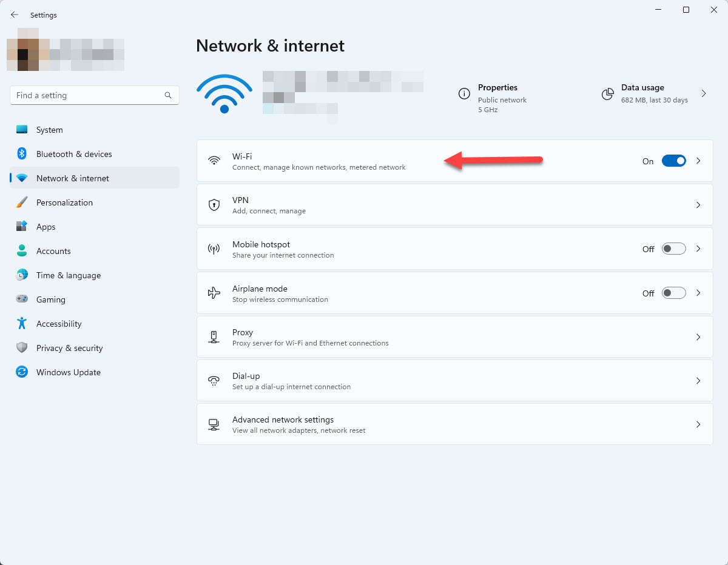Viewport: 728px width, 565px height.
Task: Expand the VPN settings chevron
Action: (x=698, y=205)
